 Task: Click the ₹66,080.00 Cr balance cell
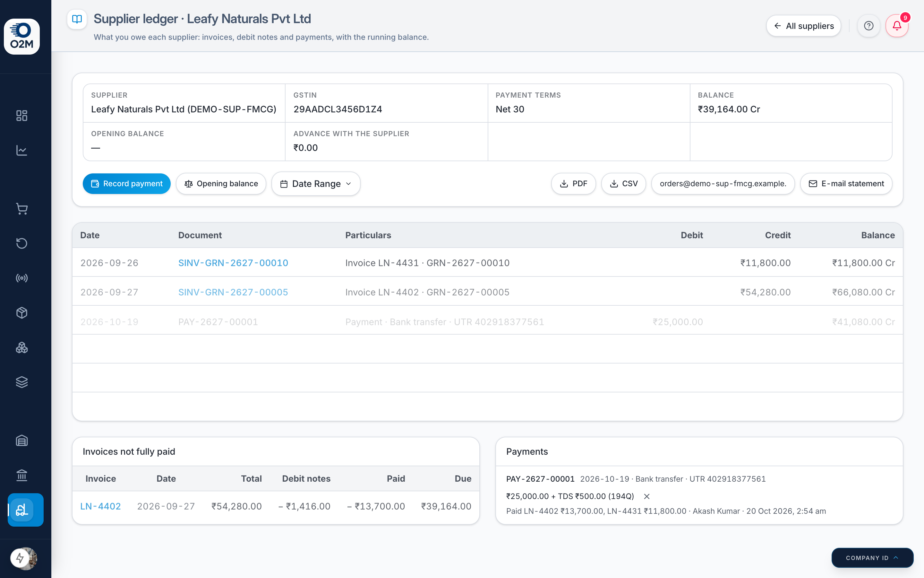pyautogui.click(x=863, y=293)
